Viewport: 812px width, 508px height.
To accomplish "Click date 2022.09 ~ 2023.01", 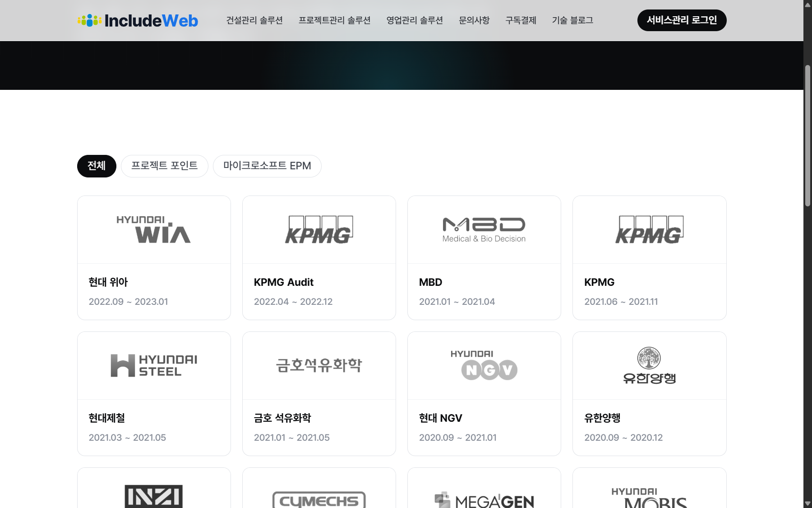I will (x=128, y=302).
